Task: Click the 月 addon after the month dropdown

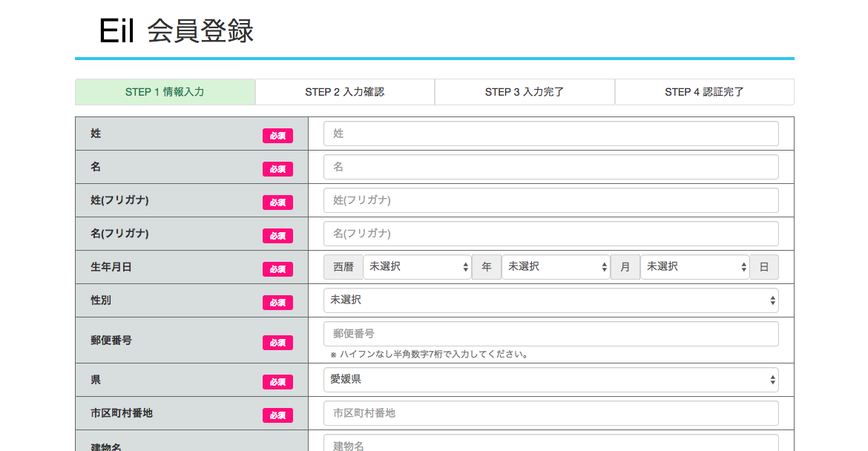Action: 625,267
